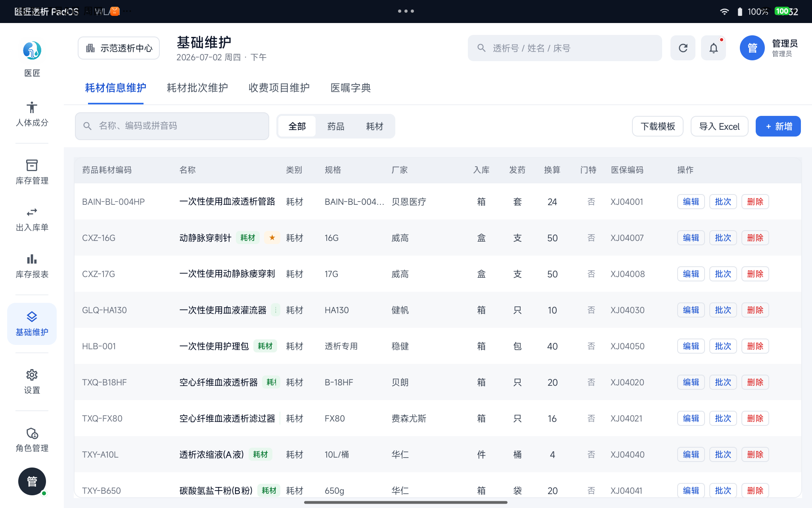The height and width of the screenshot is (508, 812).
Task: Click the 医匠 app logo
Action: point(32,51)
